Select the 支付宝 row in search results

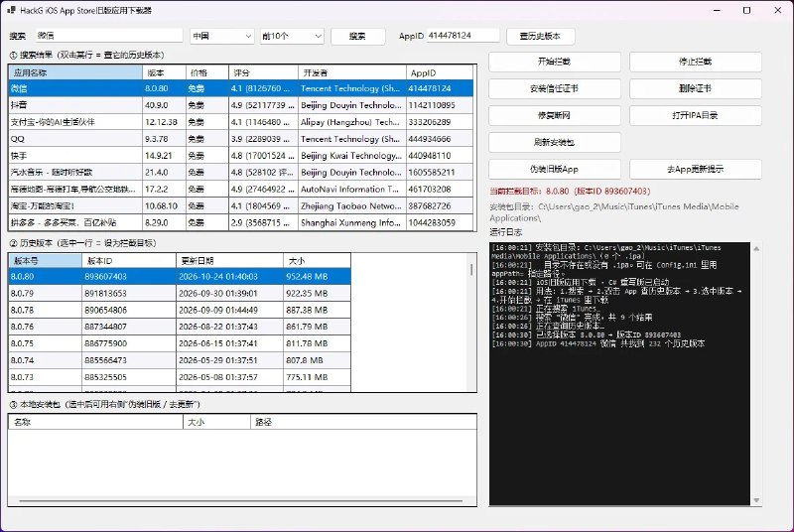241,122
